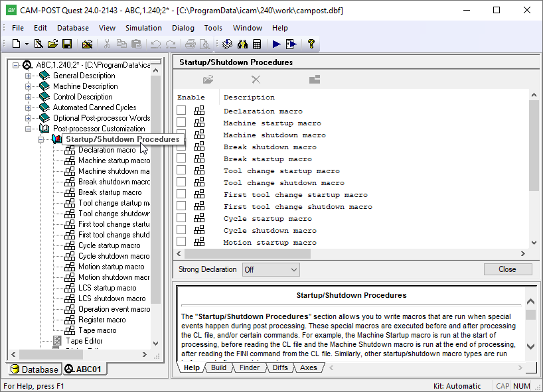Click the stacked-pages download arrow icon
The height and width of the screenshot is (392, 543).
coord(227,44)
